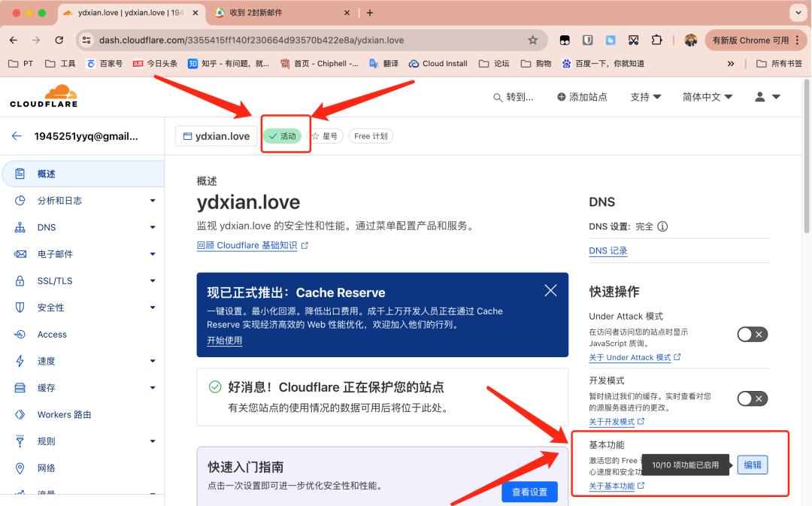Click the Chrome profile avatar

pyautogui.click(x=690, y=40)
